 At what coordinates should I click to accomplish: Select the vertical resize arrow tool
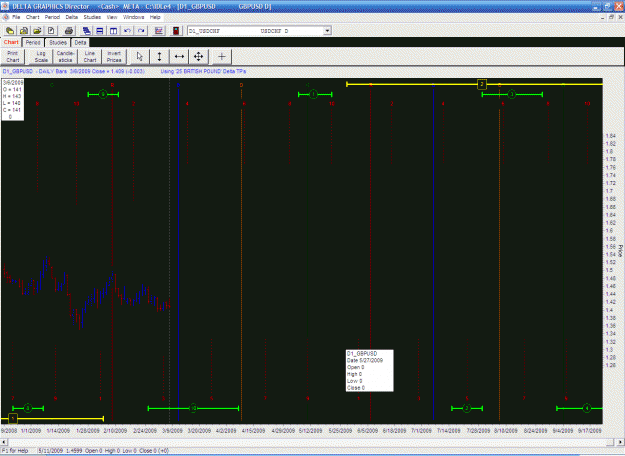[x=159, y=57]
